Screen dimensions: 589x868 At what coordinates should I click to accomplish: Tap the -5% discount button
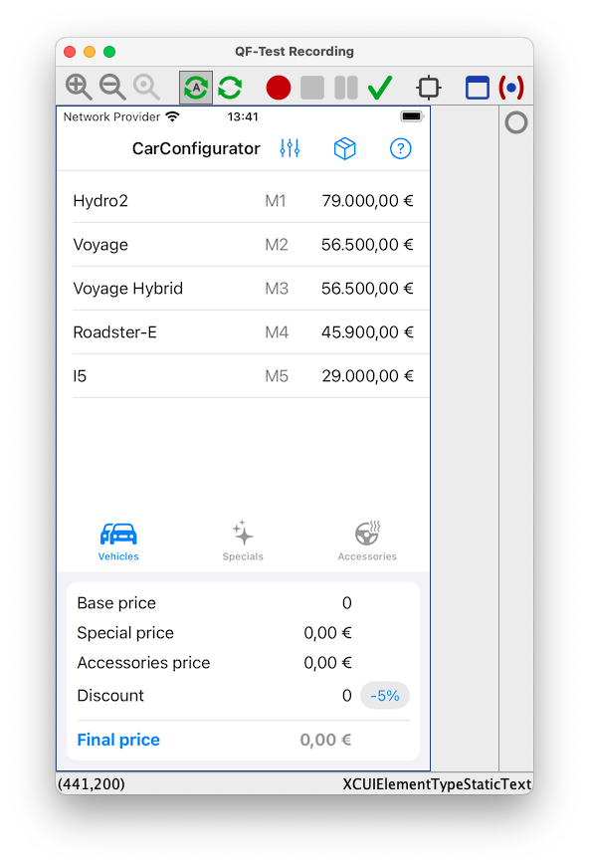point(385,695)
